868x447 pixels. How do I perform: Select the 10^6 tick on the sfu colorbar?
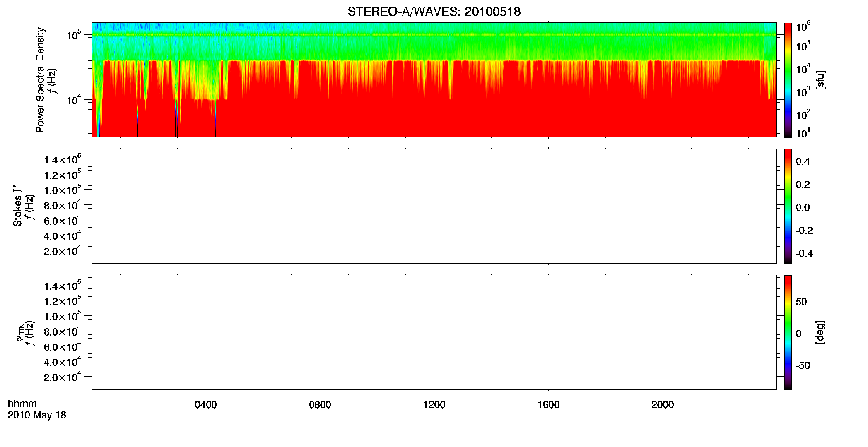pyautogui.click(x=803, y=27)
